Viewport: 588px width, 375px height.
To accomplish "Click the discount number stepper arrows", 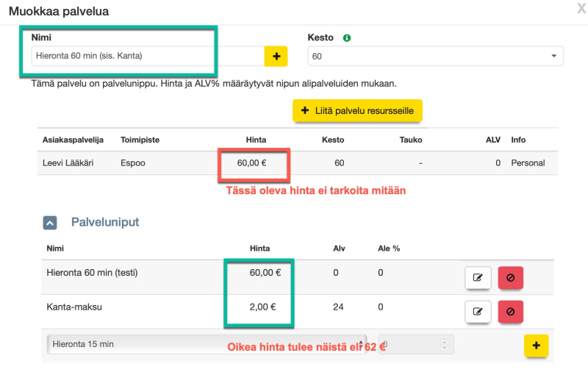I will 444,344.
